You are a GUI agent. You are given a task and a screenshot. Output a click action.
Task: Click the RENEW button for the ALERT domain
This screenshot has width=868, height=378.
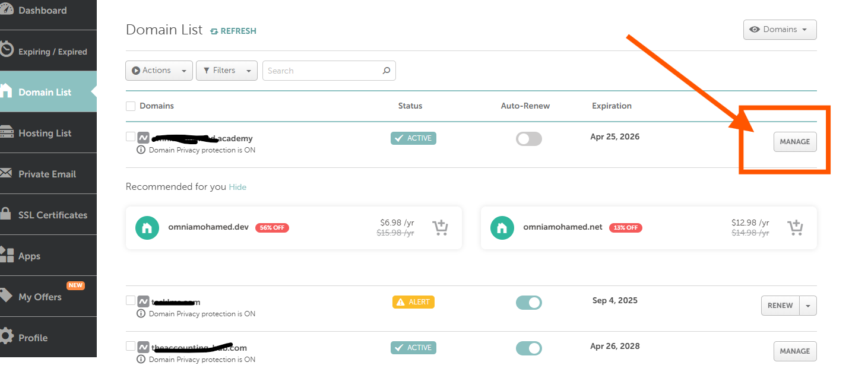780,306
